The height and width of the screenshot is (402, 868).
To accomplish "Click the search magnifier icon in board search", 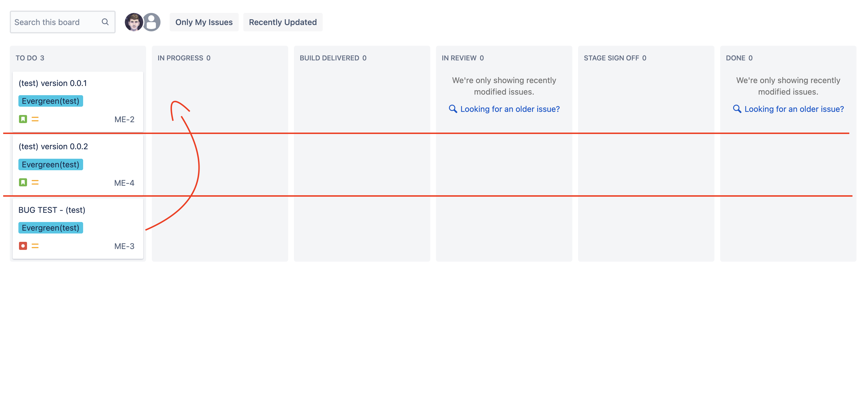I will (x=105, y=22).
